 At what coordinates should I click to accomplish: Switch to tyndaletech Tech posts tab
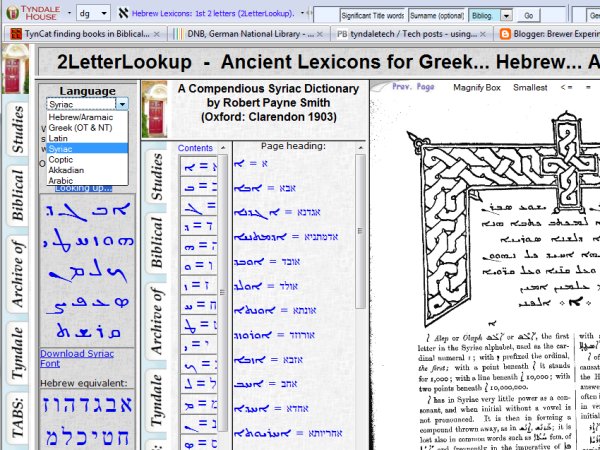[x=412, y=34]
